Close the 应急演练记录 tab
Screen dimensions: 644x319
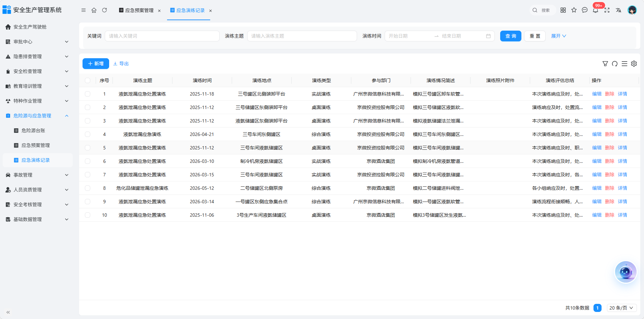211,11
